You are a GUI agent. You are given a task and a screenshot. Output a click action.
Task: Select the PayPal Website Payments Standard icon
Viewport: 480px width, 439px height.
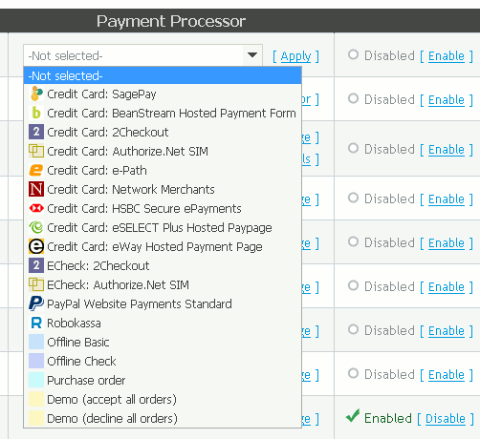(36, 303)
